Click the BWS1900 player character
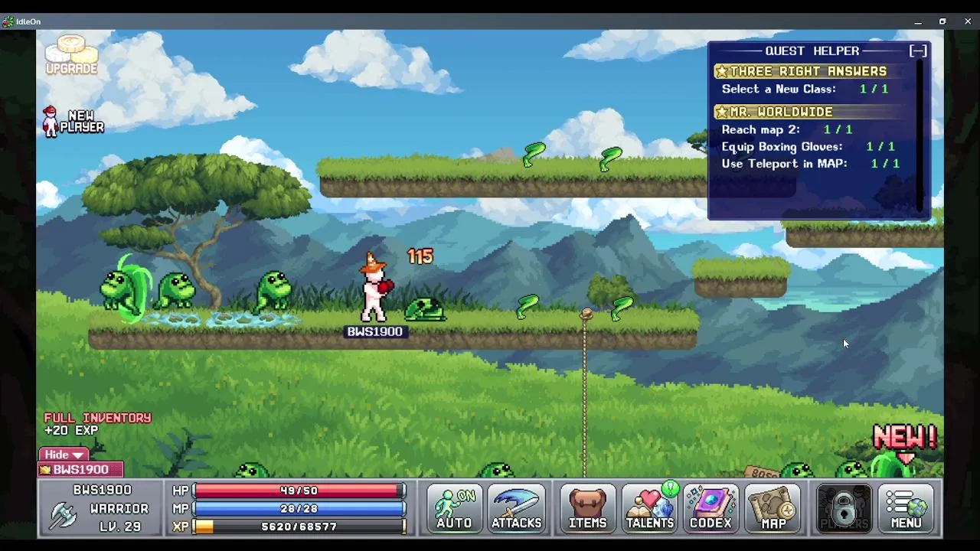The height and width of the screenshot is (551, 980). coord(374,289)
